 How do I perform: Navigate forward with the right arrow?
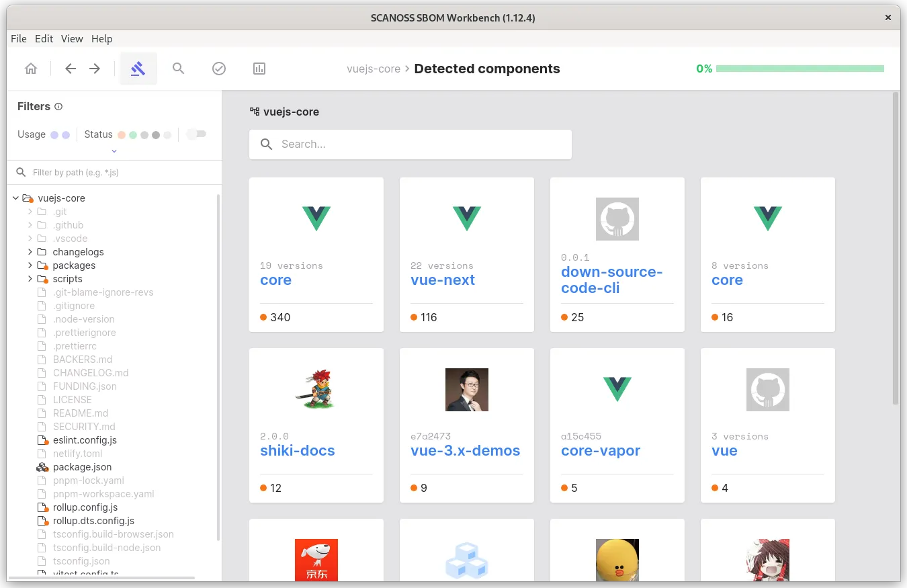pos(95,69)
